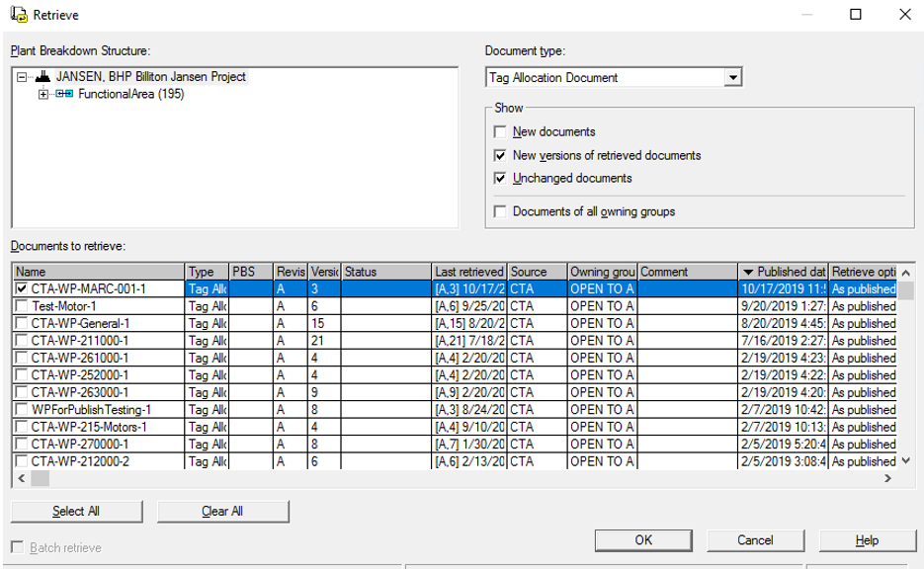Uncheck the CTA-WP-MARC-001-1 document checkbox

[x=22, y=289]
